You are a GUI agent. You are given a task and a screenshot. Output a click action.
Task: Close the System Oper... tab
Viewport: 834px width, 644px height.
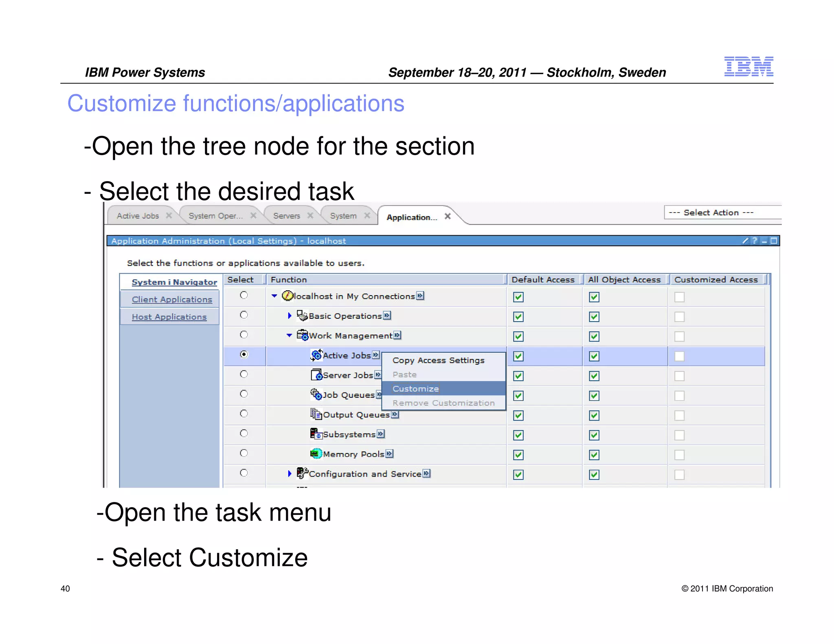click(253, 215)
